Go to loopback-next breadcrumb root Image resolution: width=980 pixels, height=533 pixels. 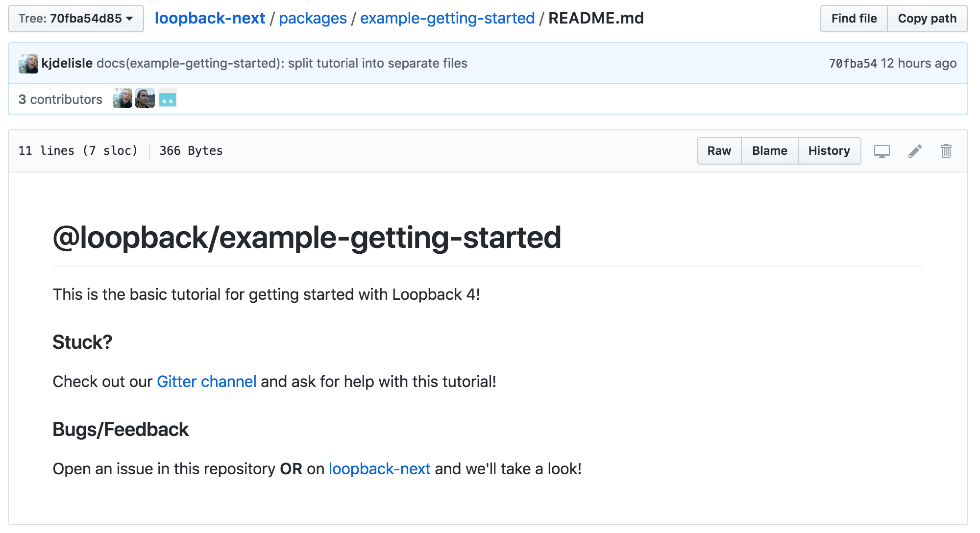pyautogui.click(x=210, y=18)
